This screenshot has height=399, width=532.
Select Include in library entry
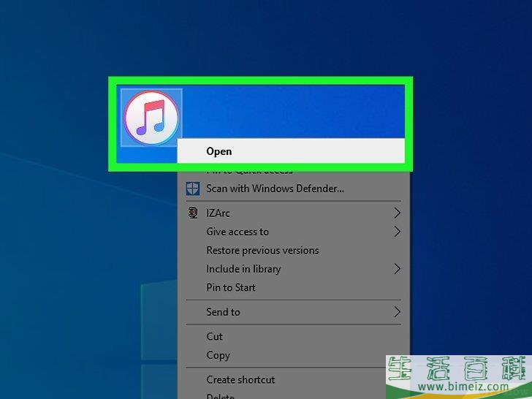(294, 269)
